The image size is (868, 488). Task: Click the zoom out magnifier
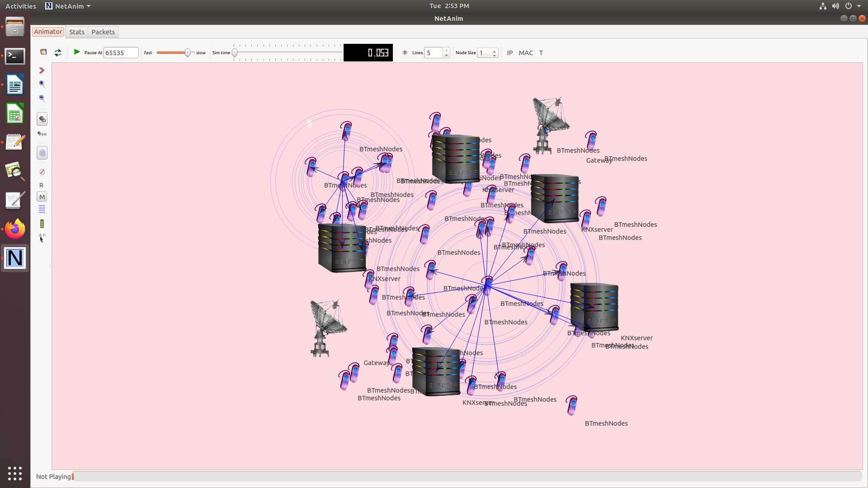[42, 99]
